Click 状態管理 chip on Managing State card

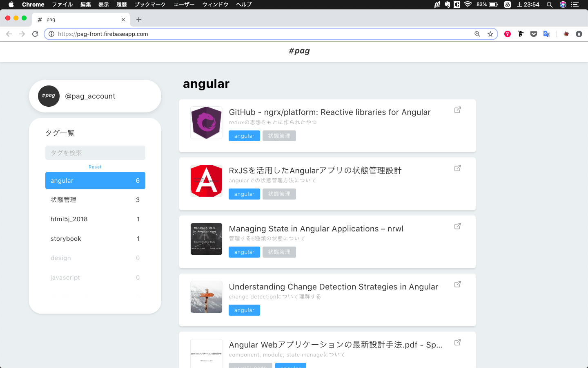tap(279, 252)
